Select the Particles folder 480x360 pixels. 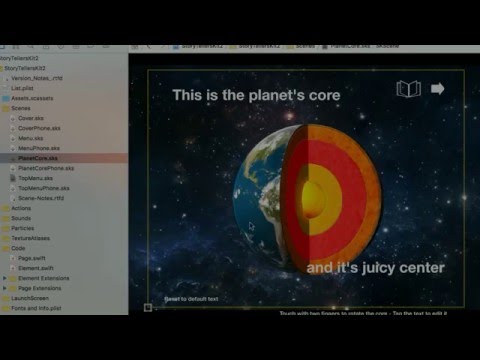coord(23,228)
